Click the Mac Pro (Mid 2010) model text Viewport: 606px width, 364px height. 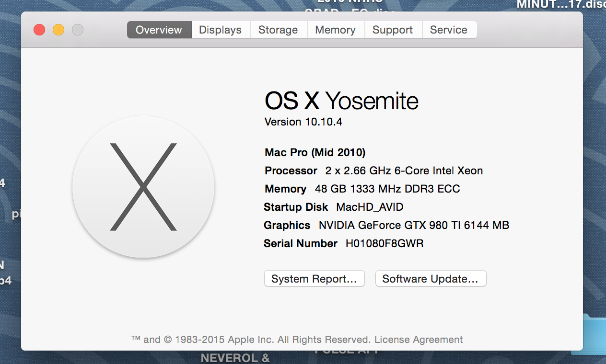[x=315, y=152]
